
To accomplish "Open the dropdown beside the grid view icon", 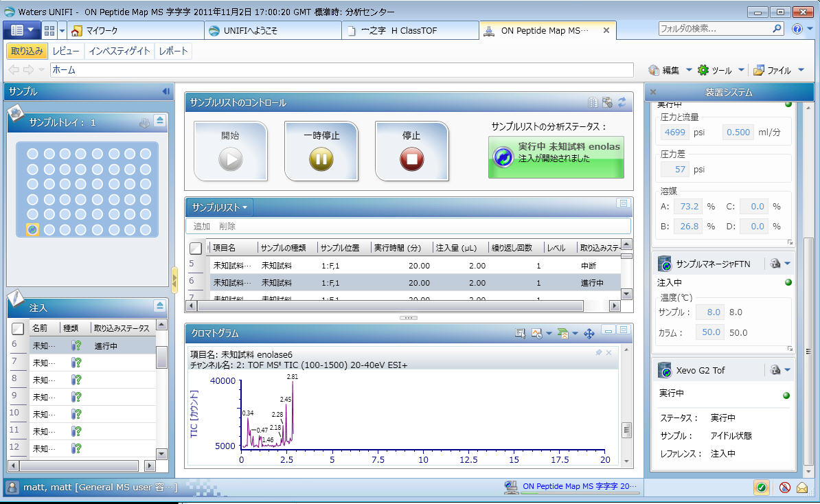I will coord(62,31).
